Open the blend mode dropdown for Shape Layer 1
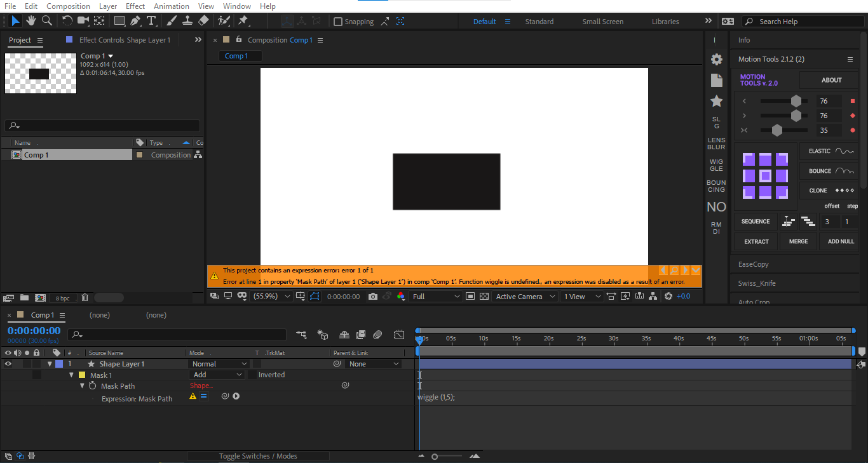 (x=219, y=363)
